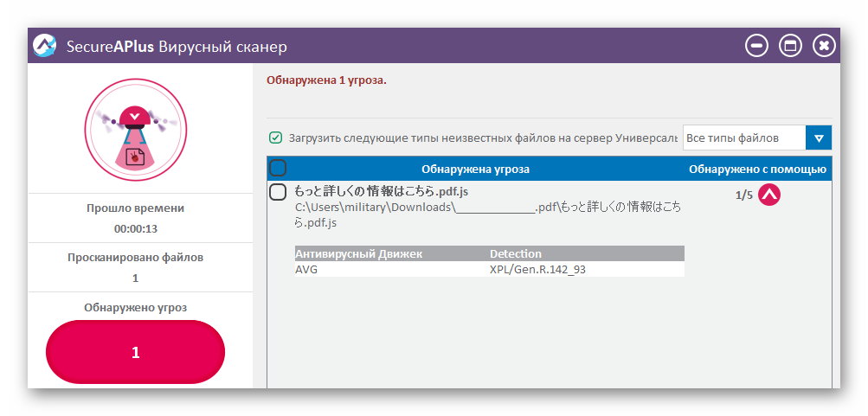Click the 'Просканировано файлов' label
The height and width of the screenshot is (416, 868).
pos(136,257)
